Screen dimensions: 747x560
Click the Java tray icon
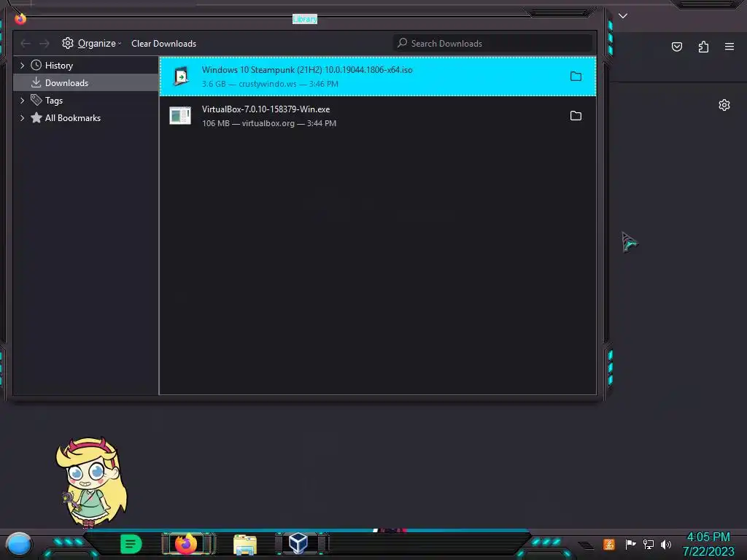pos(609,544)
